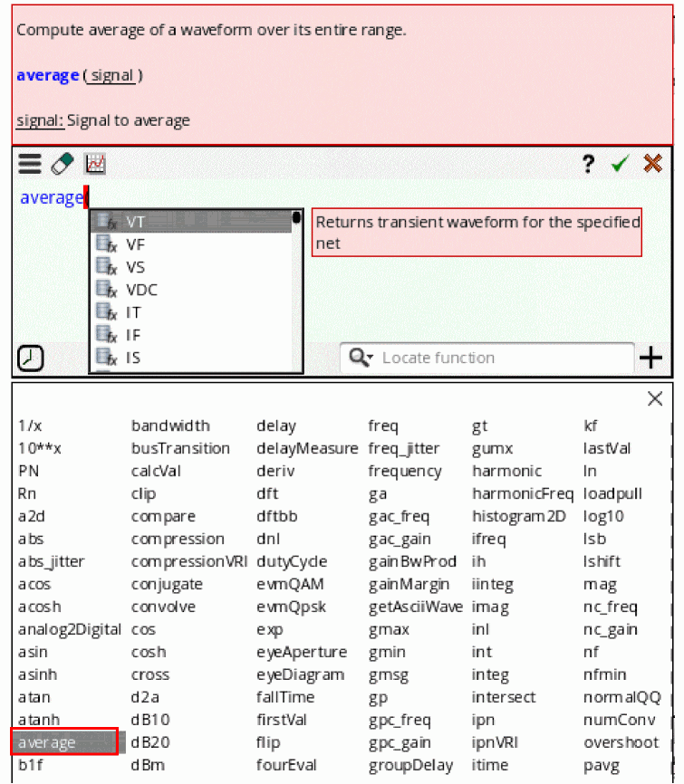Screen dimensions: 684x784
Task: Choose the iinteg function
Action: point(492,584)
